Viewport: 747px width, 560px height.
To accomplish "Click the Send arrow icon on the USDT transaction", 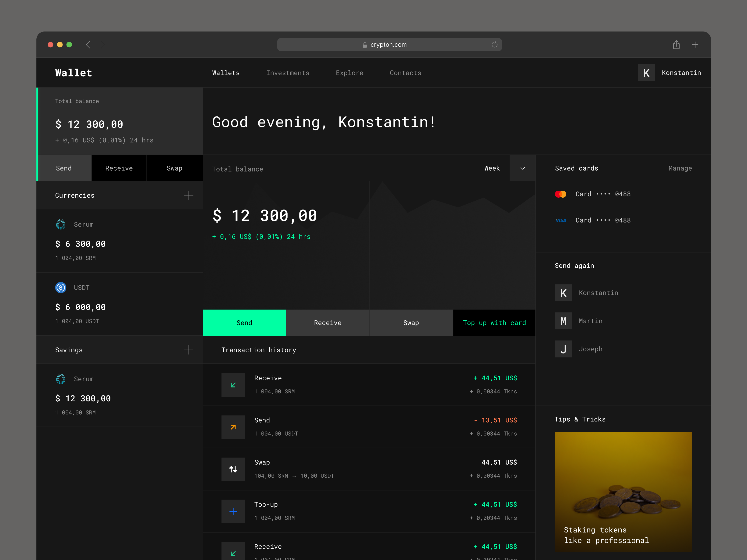I will pos(233,427).
